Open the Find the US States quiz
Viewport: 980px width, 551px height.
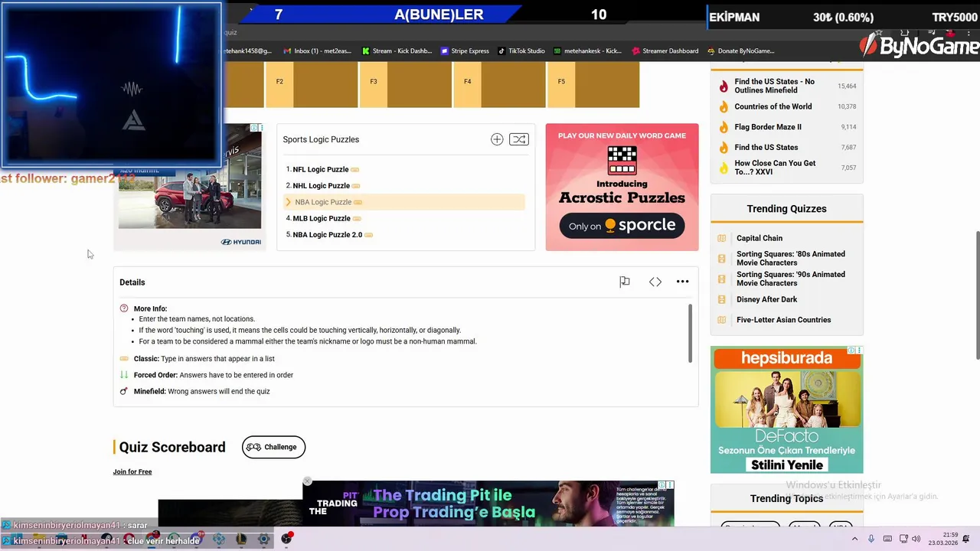(x=766, y=147)
